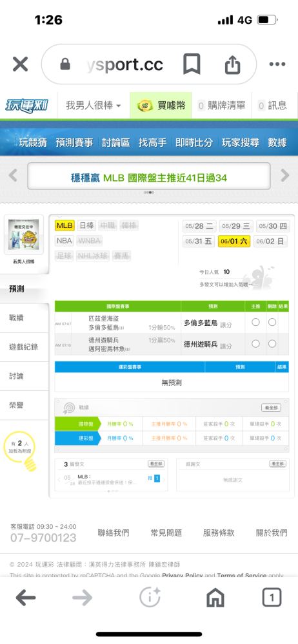298x644 pixels.
Task: Click the post carousel pagination dots
Action: pos(113,491)
